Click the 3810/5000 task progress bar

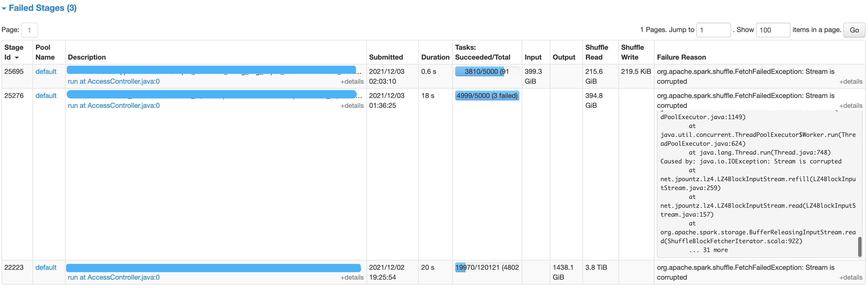(487, 71)
